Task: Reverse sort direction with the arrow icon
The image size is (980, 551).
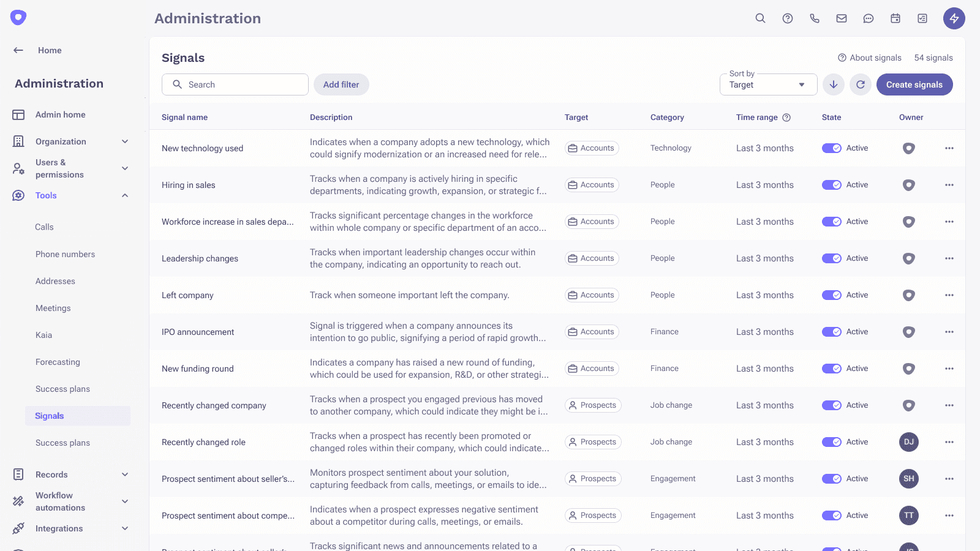Action: 834,84
